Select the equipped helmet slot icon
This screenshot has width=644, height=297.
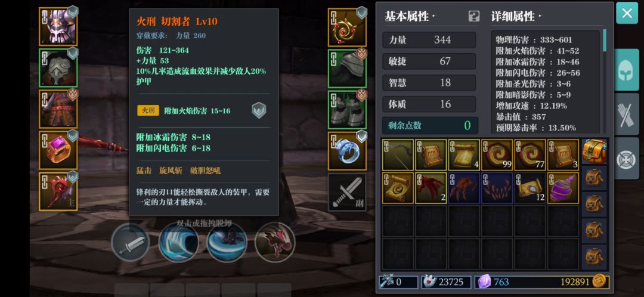(58, 26)
